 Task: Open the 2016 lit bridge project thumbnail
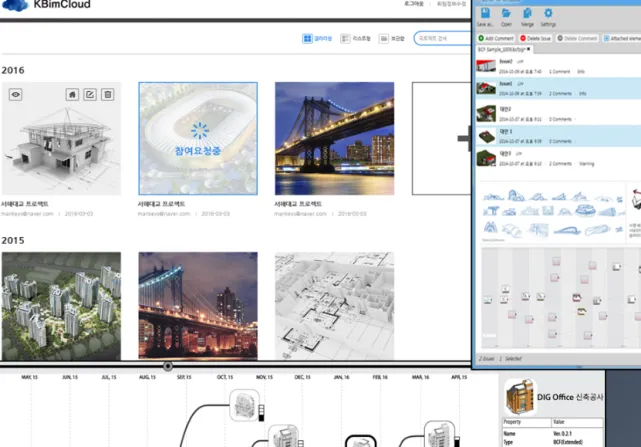pos(334,138)
